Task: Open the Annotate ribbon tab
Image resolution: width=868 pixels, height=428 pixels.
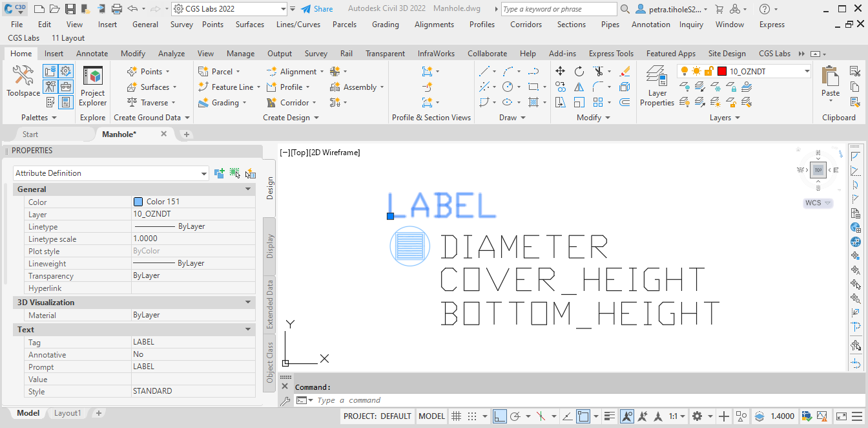Action: [x=92, y=54]
